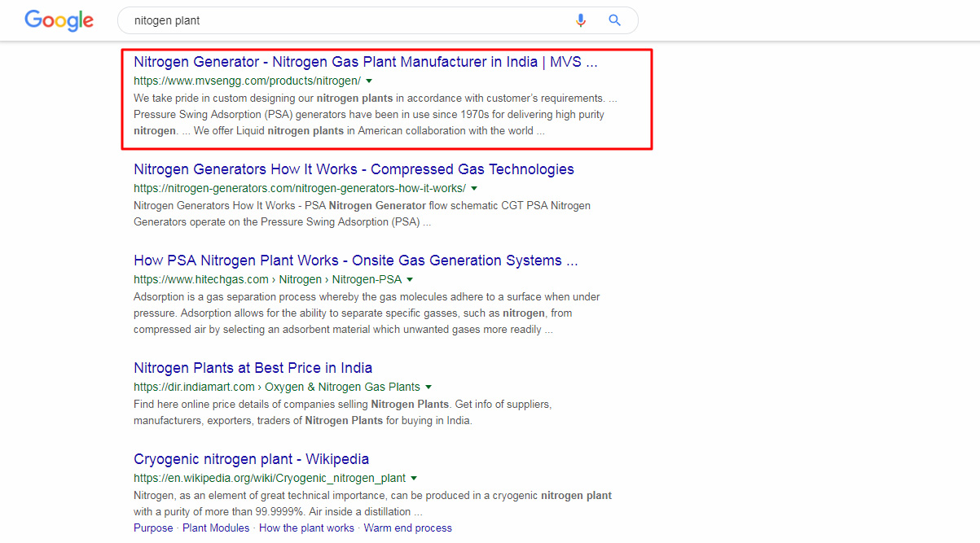Open the "How the plant works" sitelink
980x543 pixels.
(306, 528)
